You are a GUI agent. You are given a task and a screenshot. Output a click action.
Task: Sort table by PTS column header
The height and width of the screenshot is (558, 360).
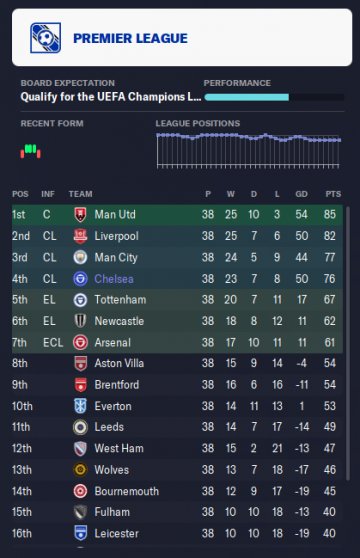click(333, 194)
